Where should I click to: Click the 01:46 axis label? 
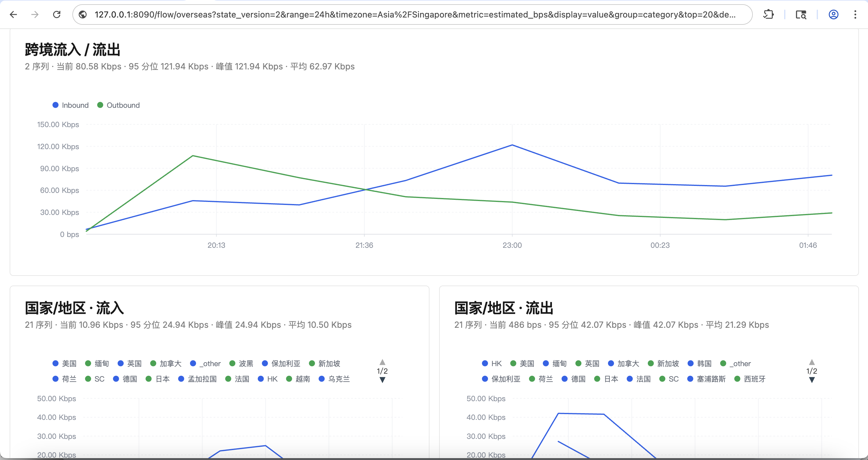808,245
